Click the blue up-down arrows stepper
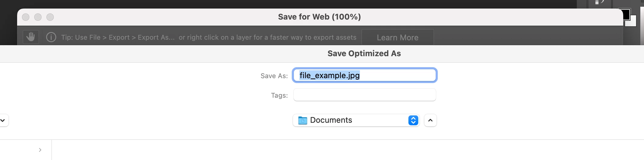The image size is (644, 160). (413, 120)
